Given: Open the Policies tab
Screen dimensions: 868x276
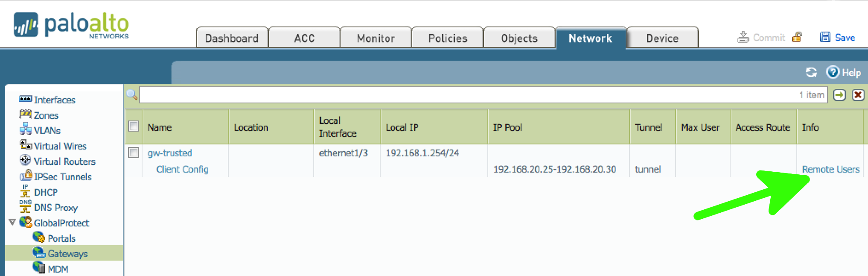Looking at the screenshot, I should 448,38.
